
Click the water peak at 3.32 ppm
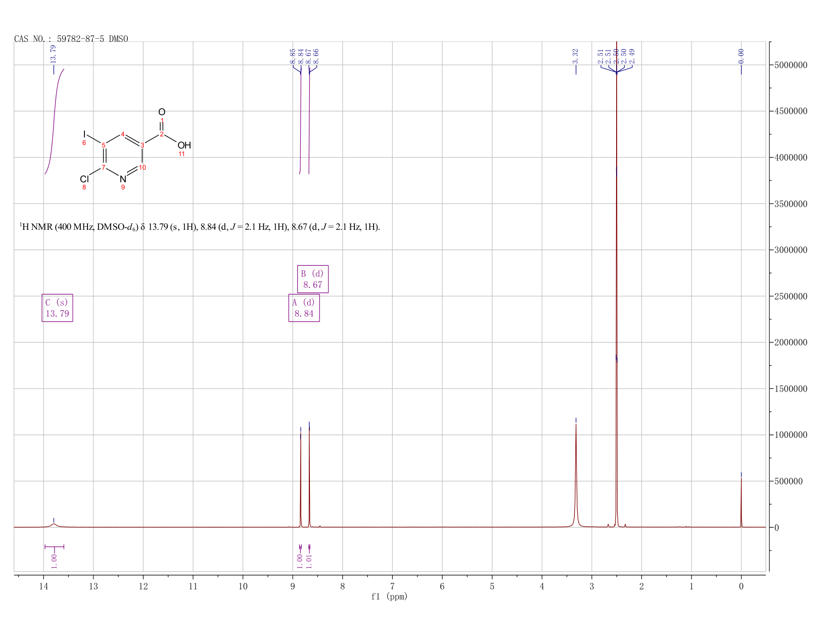coord(576,475)
